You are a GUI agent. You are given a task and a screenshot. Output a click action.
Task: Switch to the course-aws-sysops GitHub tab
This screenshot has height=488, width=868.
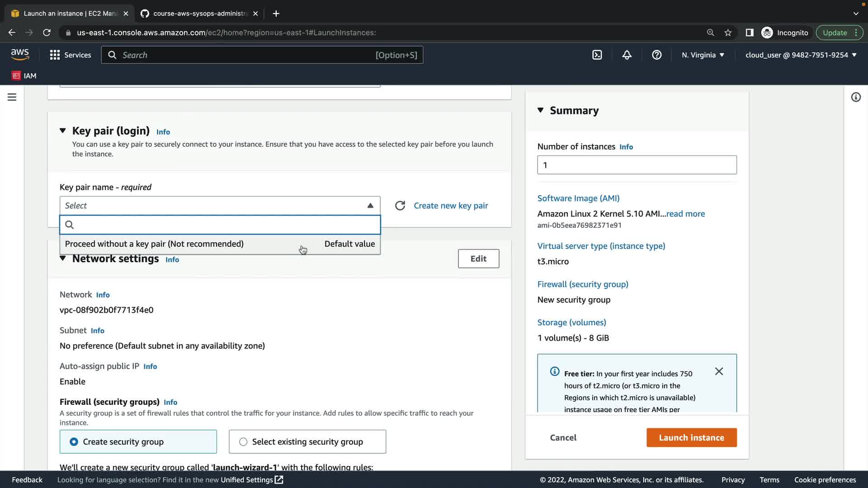point(199,14)
